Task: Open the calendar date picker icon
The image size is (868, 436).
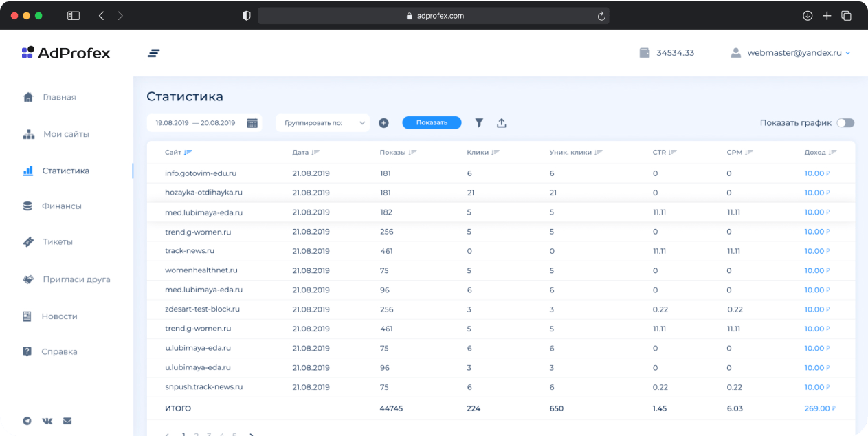Action: pos(252,123)
